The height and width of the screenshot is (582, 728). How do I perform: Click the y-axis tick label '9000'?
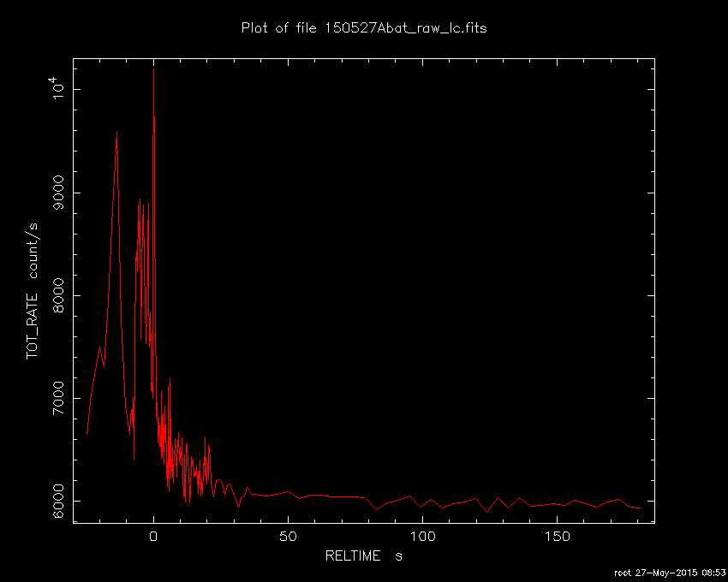[59, 193]
